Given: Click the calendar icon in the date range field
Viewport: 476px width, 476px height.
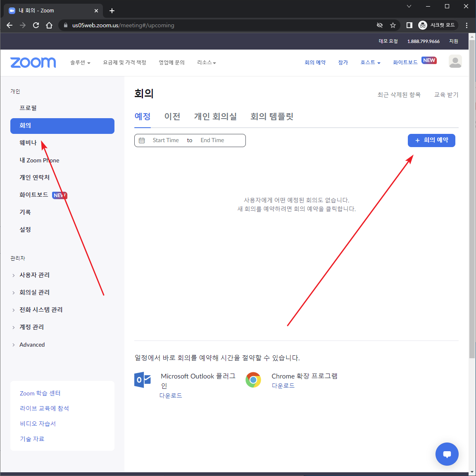Looking at the screenshot, I should [x=142, y=140].
